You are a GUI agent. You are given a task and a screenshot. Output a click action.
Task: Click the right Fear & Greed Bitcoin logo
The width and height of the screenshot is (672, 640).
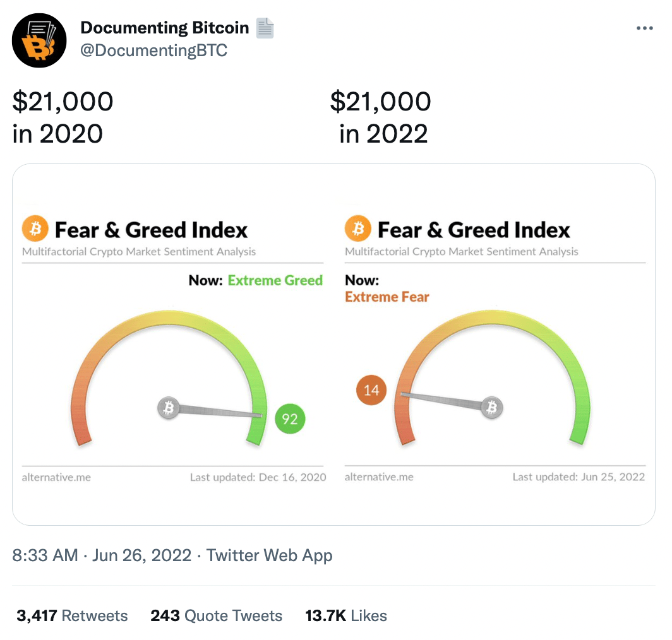pos(358,229)
